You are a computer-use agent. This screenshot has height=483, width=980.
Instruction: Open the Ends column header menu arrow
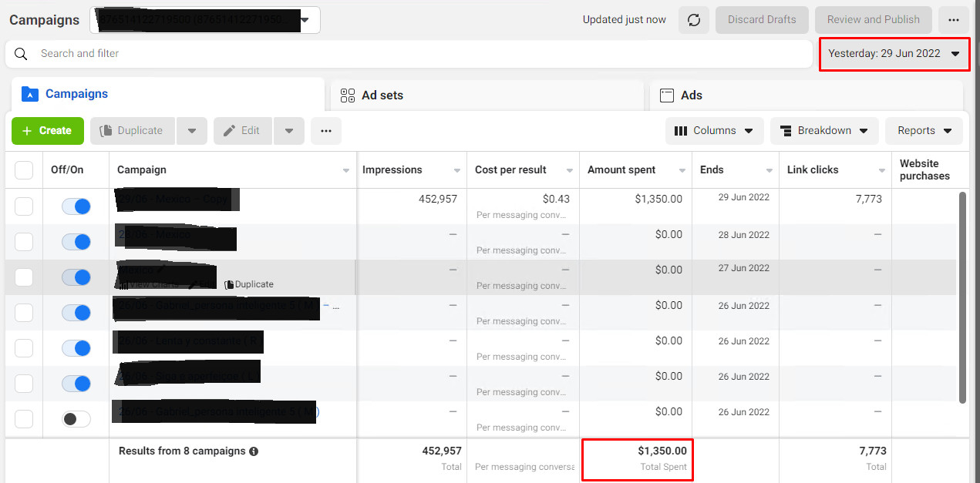(x=770, y=171)
